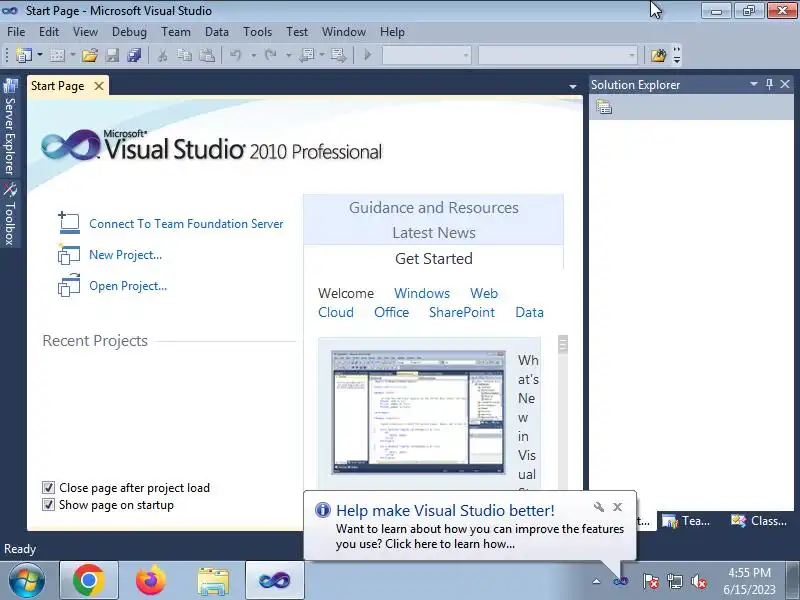
Task: Click the Properties icon in Solution Explorer
Action: tap(604, 107)
